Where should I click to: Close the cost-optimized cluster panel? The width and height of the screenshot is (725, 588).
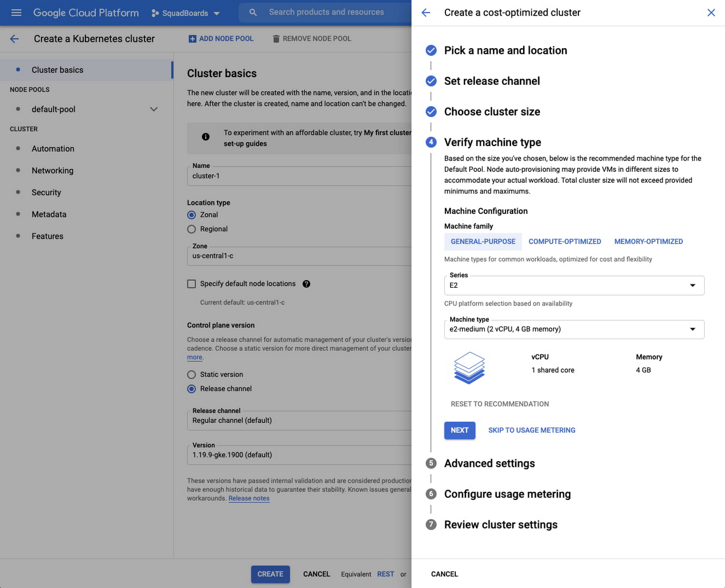coord(711,12)
